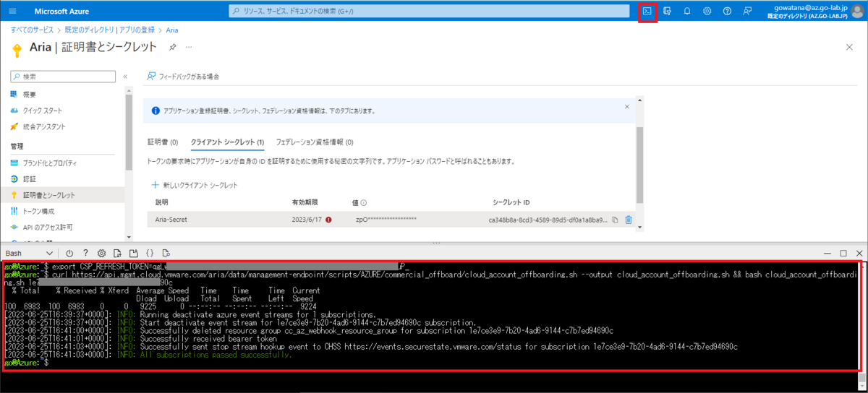Collapse the left navigation with the chevrons
The width and height of the screenshot is (868, 393).
coord(125,76)
